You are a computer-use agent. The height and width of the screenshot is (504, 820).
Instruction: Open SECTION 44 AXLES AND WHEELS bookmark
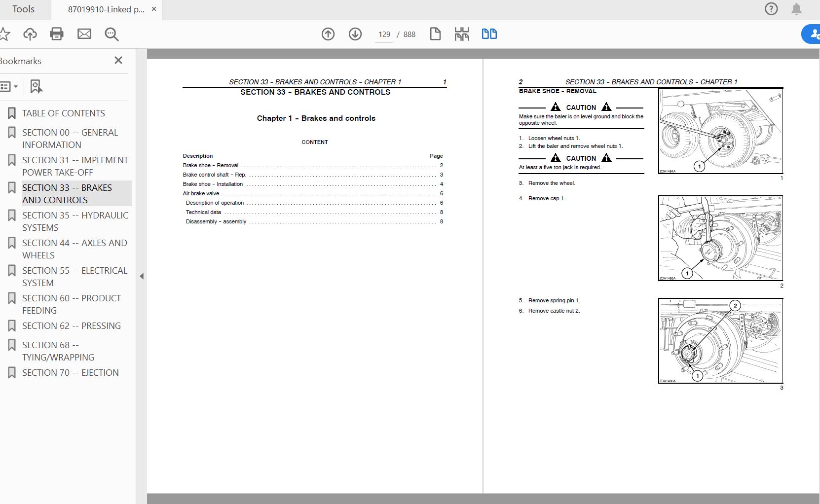(75, 249)
